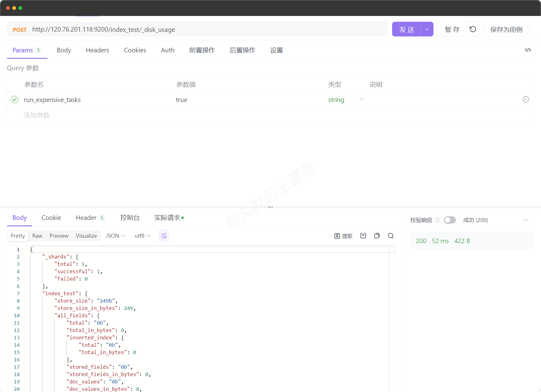Copy the response body icon
541x392 pixels.
click(377, 236)
